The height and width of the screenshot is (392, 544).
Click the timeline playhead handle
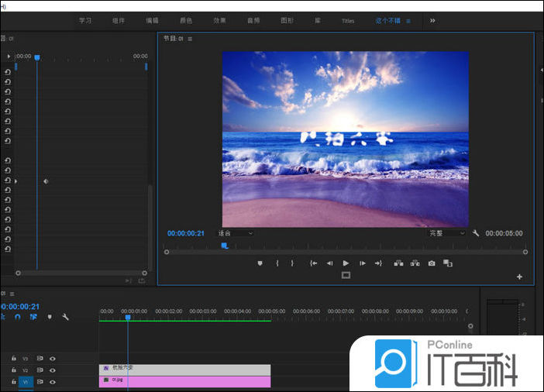click(x=128, y=318)
